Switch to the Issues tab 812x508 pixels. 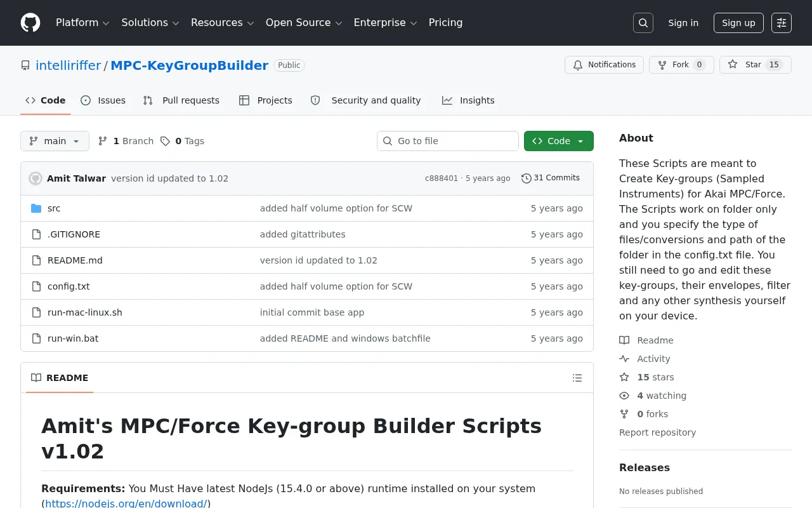point(103,100)
